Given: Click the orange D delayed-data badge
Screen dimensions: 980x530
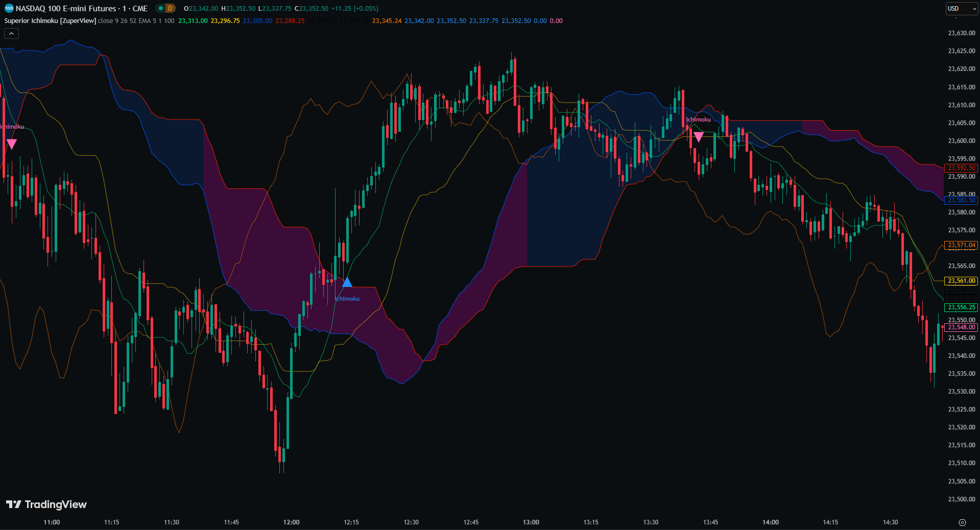Looking at the screenshot, I should point(170,8).
